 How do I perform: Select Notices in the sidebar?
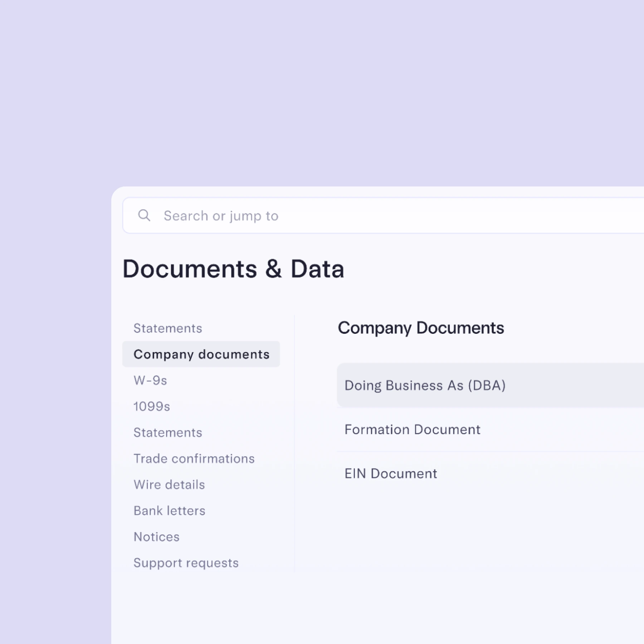tap(156, 537)
